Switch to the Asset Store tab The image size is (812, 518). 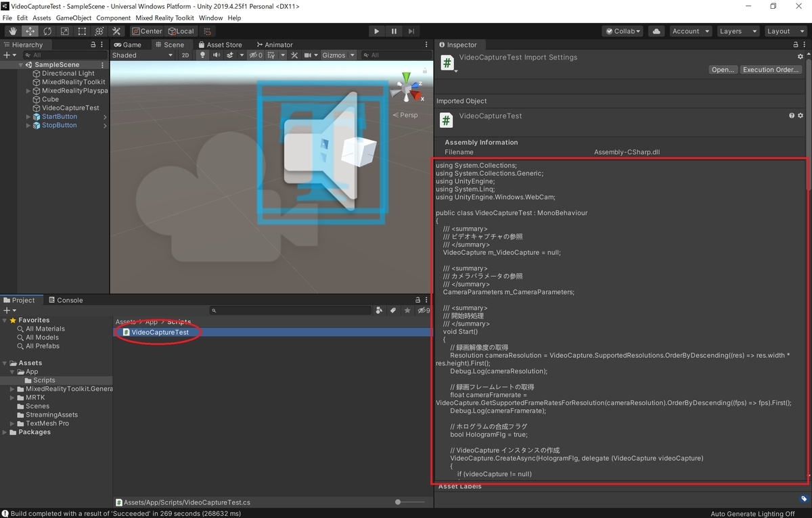click(x=219, y=45)
